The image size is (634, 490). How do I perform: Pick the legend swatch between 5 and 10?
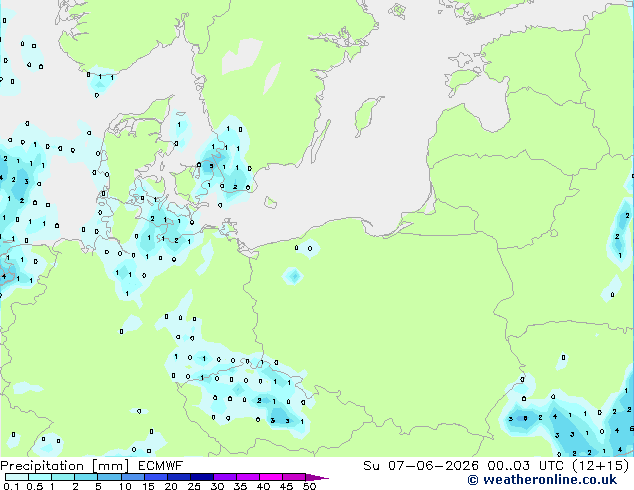[109, 477]
